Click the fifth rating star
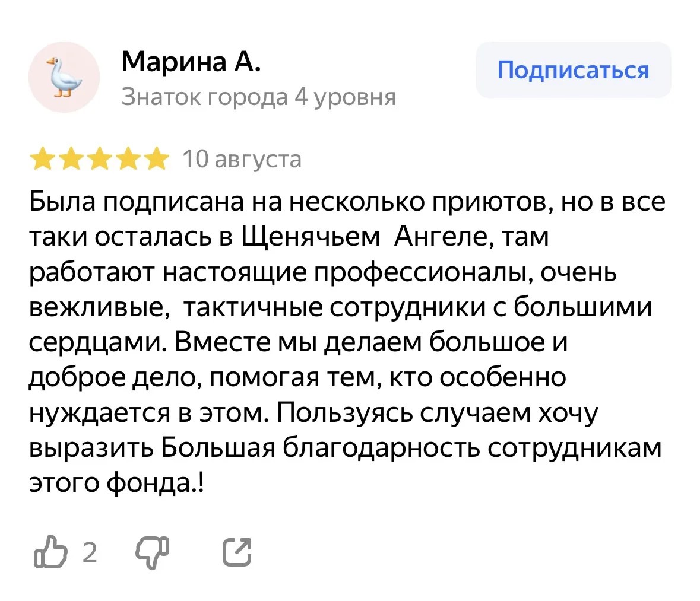Viewport: 700px width, 601px height. tap(157, 159)
